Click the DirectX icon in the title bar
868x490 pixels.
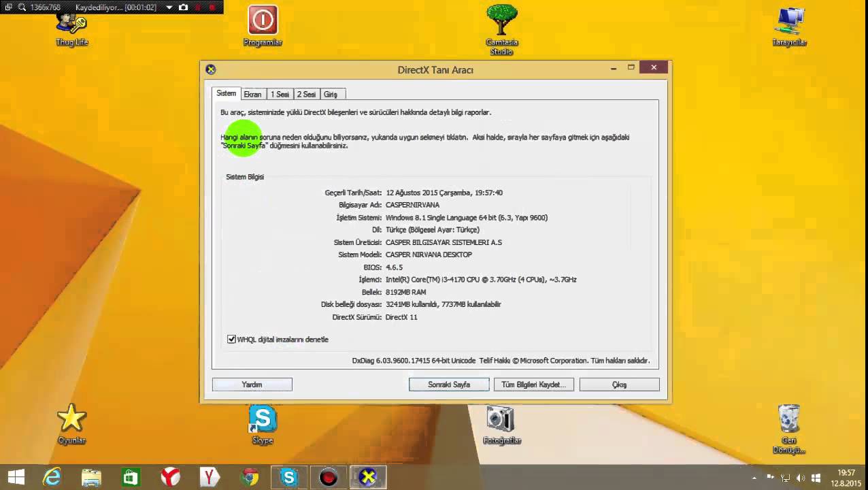(211, 69)
